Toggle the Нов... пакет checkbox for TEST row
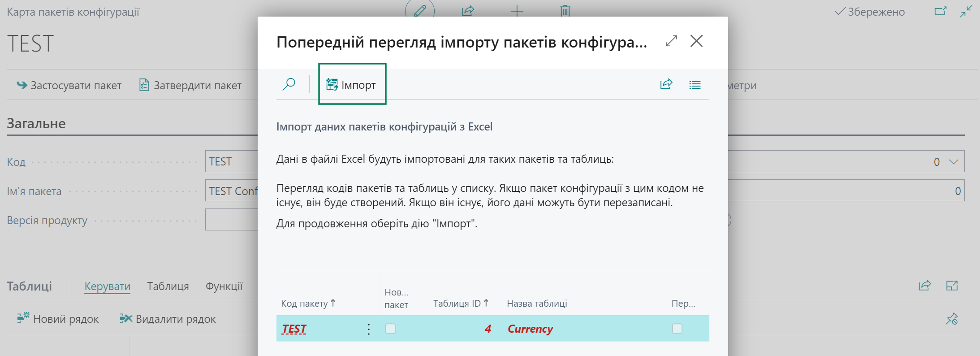Screen dimensions: 980x356 [391, 329]
